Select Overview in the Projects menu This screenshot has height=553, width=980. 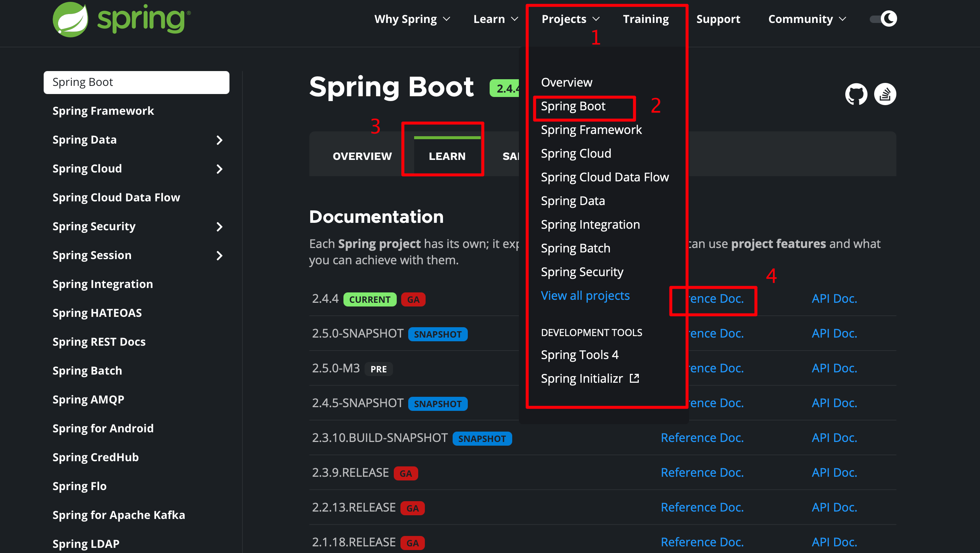567,82
